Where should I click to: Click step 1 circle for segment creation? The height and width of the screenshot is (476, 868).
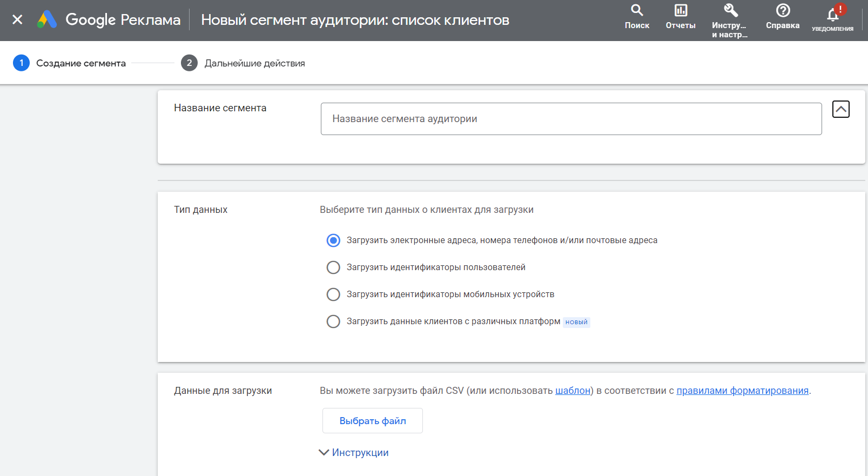21,63
